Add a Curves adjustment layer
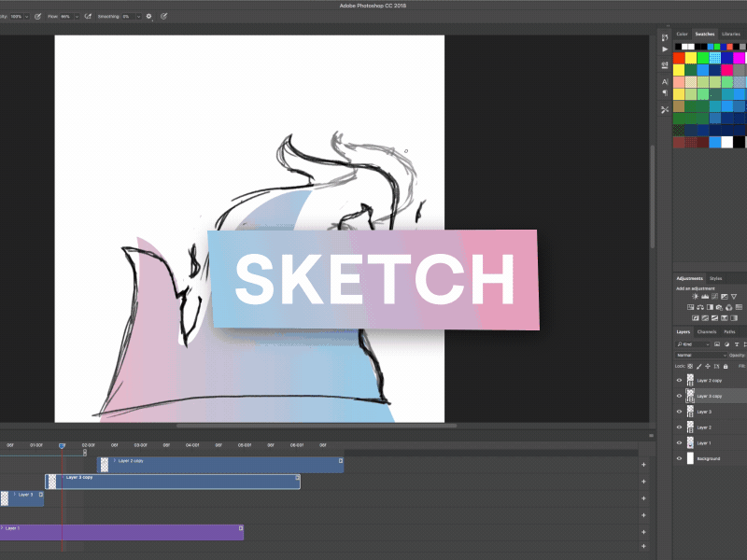The width and height of the screenshot is (747, 560). click(714, 296)
